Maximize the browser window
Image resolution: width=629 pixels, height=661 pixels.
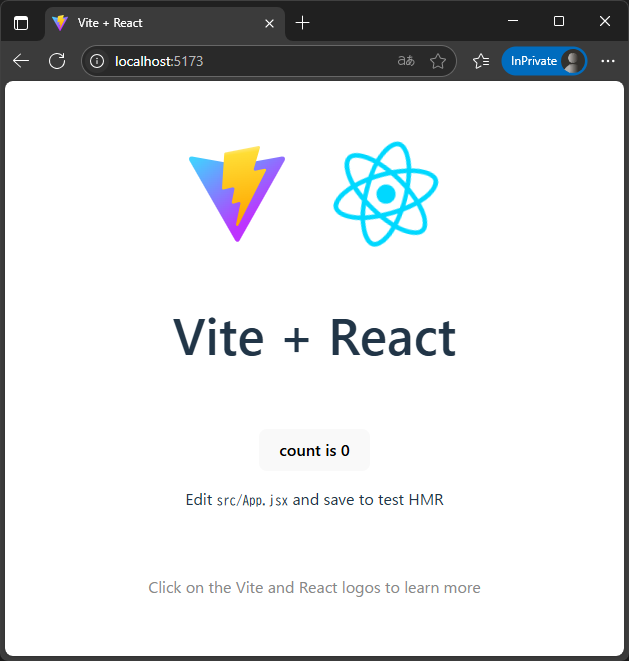coord(559,21)
